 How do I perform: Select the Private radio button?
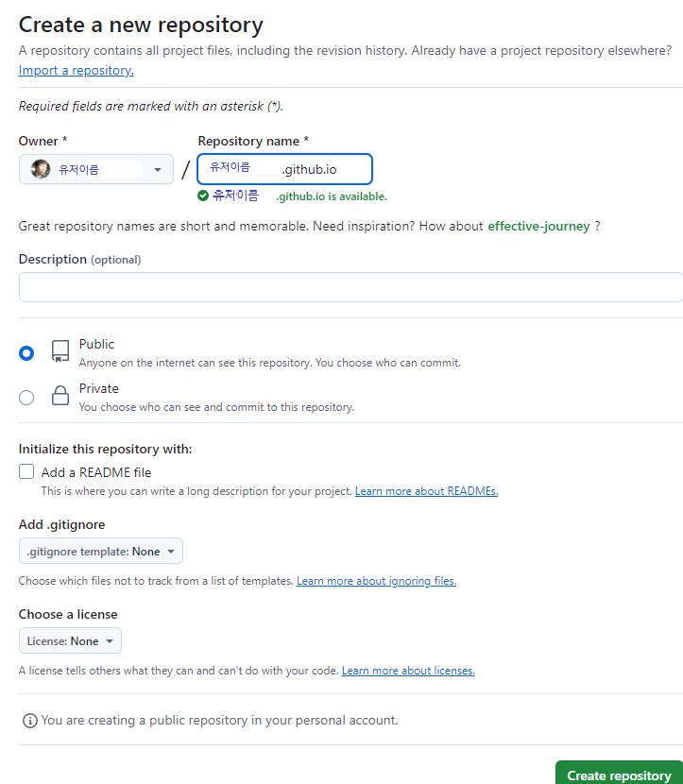coord(26,398)
